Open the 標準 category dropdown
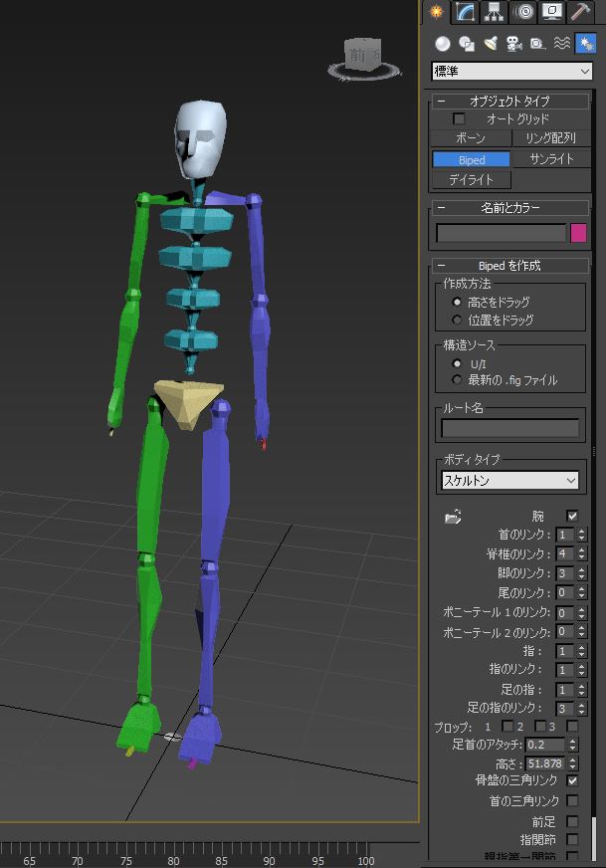Viewport: 606px width, 868px height. click(511, 72)
